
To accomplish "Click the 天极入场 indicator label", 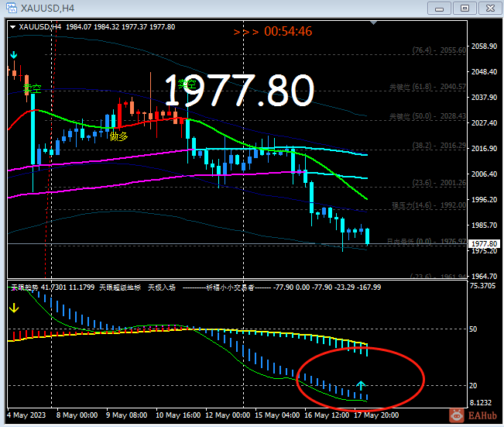I will (x=162, y=288).
